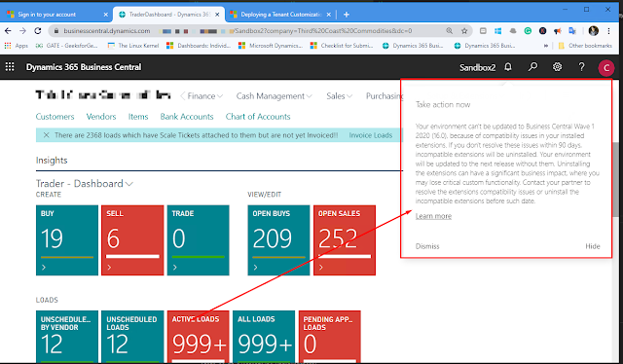Click the Sandbox2 environment label
This screenshot has height=364, width=623.
tap(477, 67)
